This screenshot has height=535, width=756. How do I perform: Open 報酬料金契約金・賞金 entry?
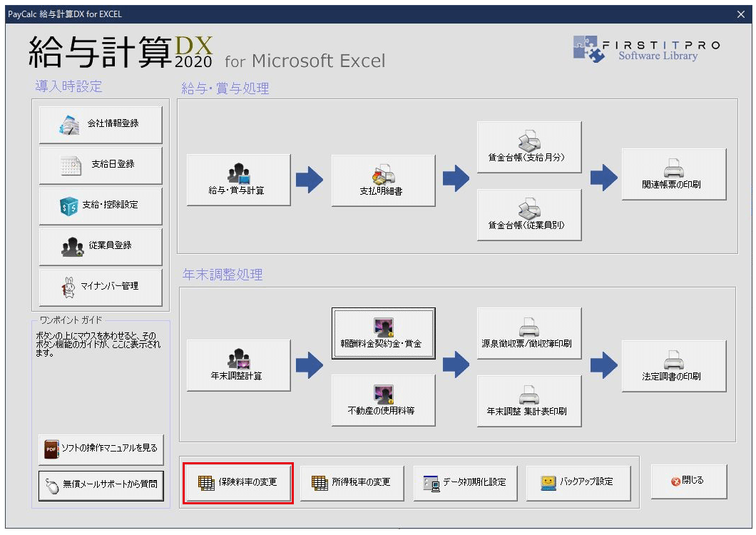[x=383, y=333]
